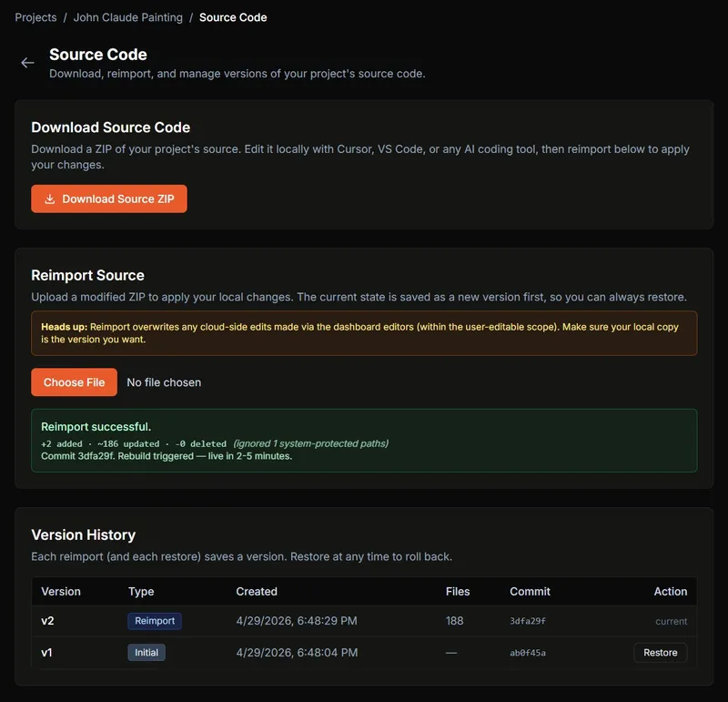The height and width of the screenshot is (702, 728).
Task: Click the back arrow beside Source Code heading
Action: pos(27,63)
